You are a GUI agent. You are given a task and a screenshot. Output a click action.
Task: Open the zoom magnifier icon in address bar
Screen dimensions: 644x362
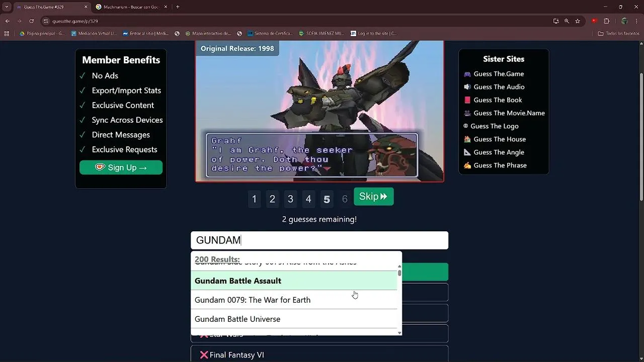tap(567, 21)
